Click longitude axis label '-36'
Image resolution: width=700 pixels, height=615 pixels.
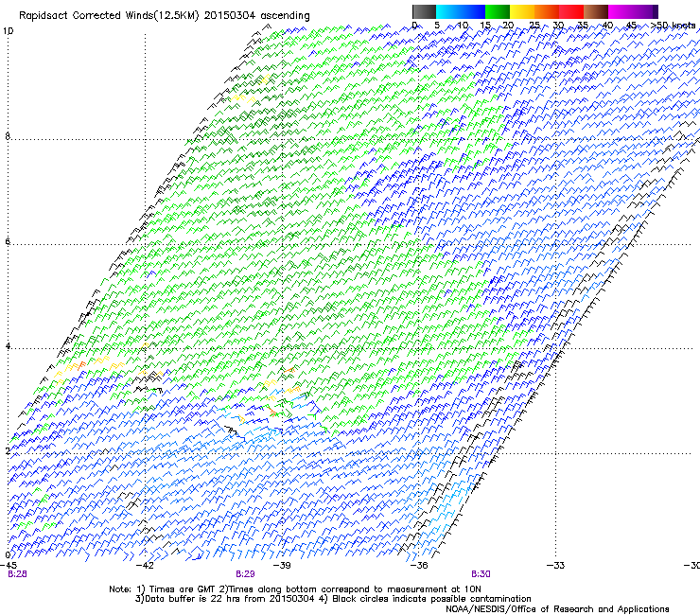click(x=419, y=566)
